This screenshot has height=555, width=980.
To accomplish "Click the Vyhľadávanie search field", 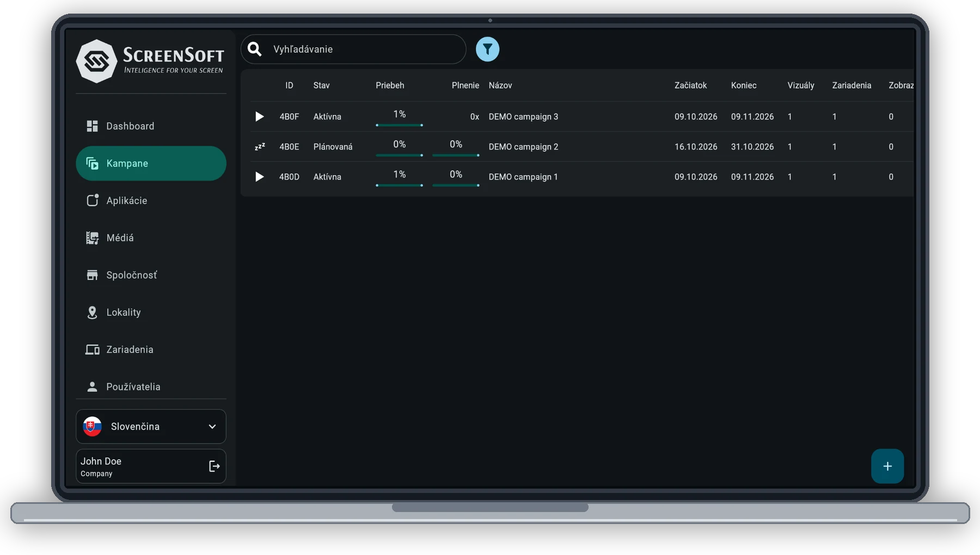I will coord(353,49).
